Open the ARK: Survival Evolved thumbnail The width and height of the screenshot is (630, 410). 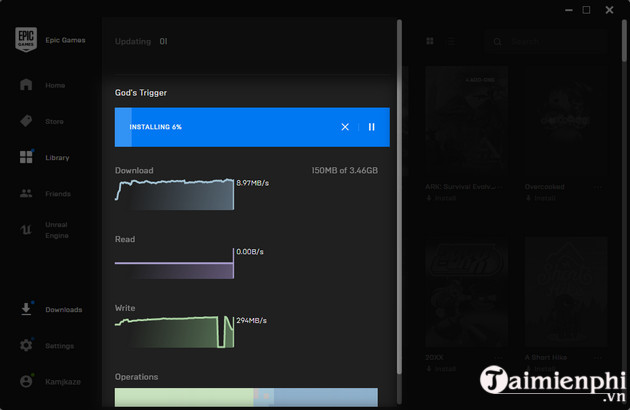(x=466, y=121)
